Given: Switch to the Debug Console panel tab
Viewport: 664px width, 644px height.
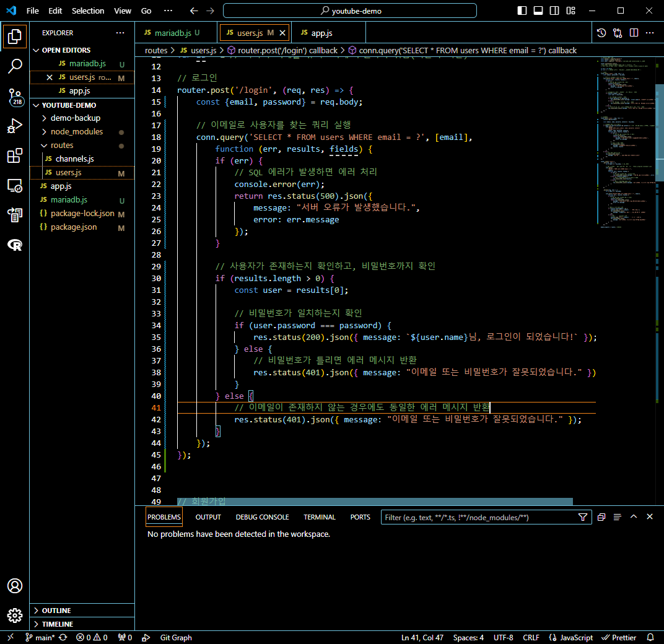Looking at the screenshot, I should point(262,518).
